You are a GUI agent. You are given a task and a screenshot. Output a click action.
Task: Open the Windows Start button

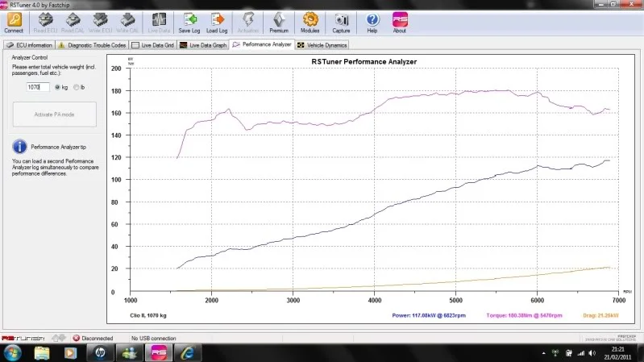point(12,353)
